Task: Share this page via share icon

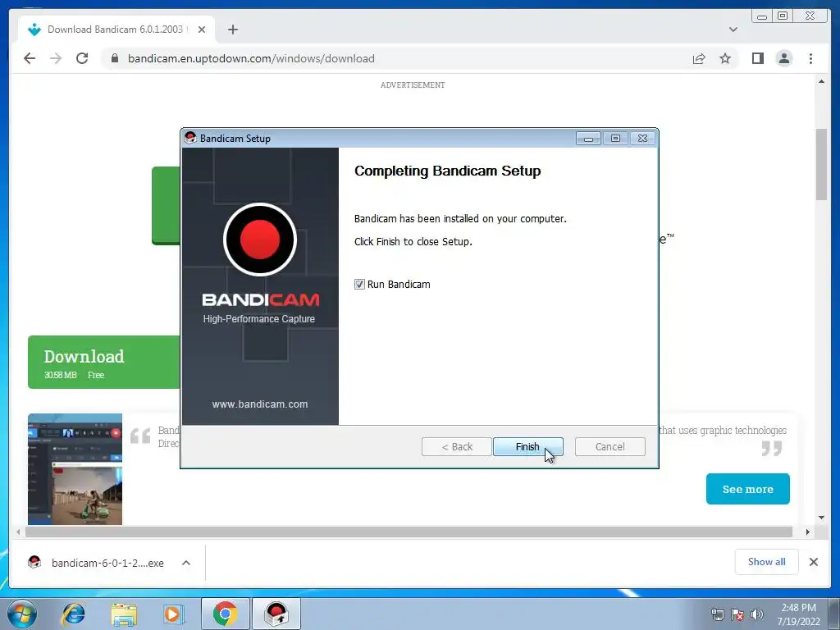Action: 699,58
